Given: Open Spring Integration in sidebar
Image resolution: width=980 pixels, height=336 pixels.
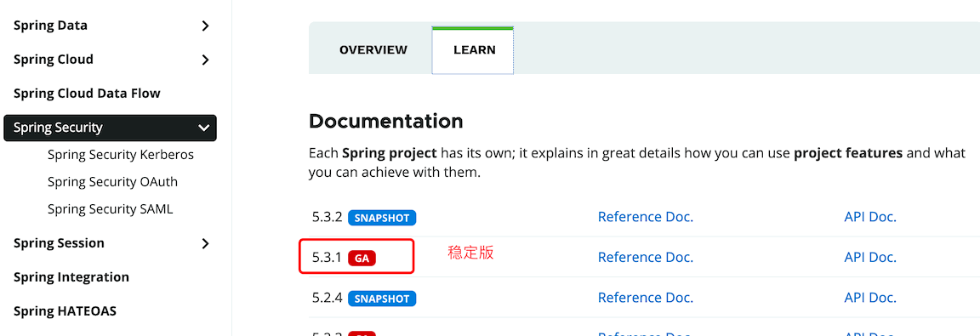Looking at the screenshot, I should coord(71,276).
